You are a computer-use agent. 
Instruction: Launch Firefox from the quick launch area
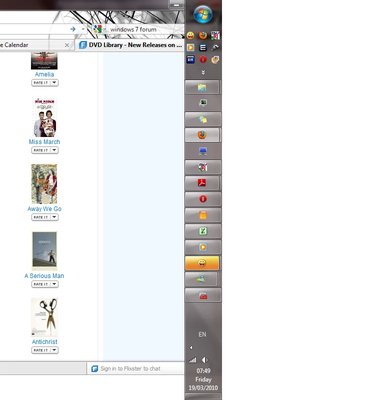coord(203,35)
